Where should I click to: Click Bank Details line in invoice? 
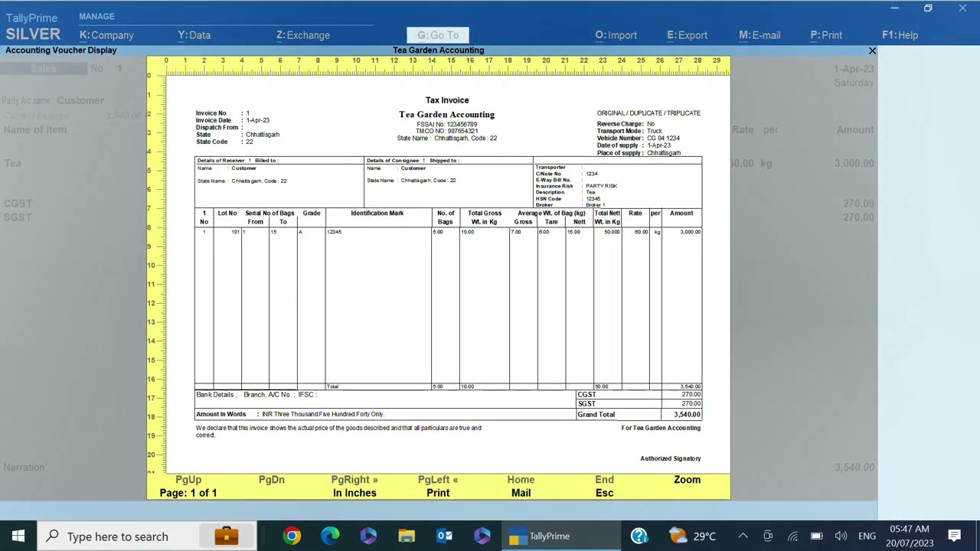[256, 395]
